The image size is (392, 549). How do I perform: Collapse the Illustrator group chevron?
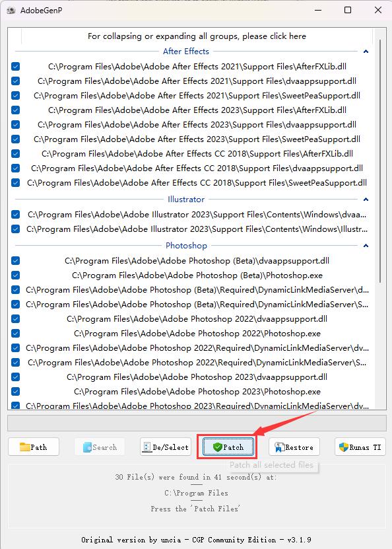tap(366, 200)
